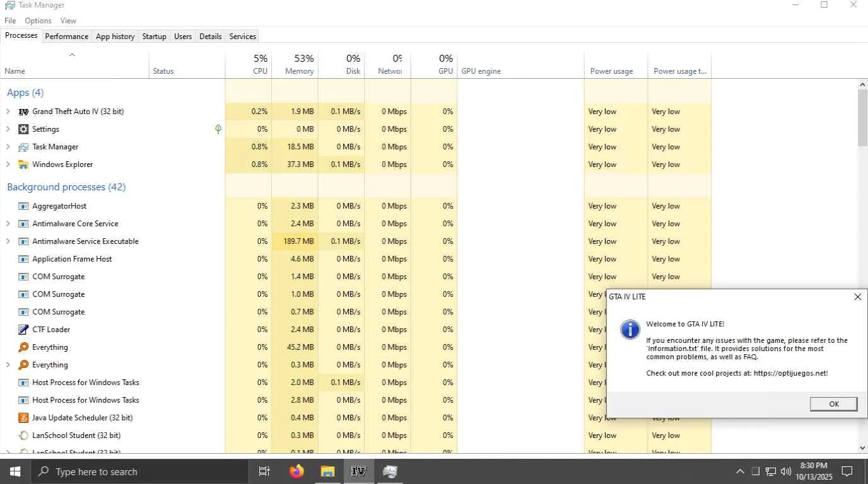
Task: Click the process list vertical scrollbar thumb
Action: pyautogui.click(x=862, y=118)
